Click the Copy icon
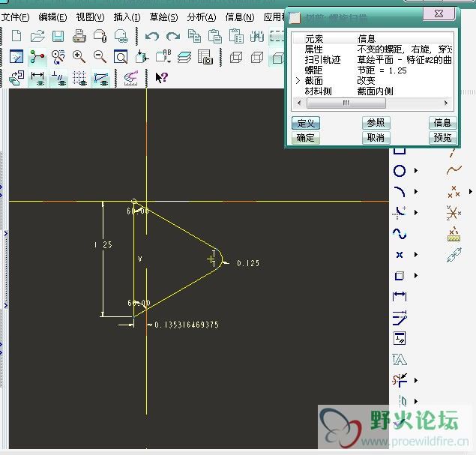The width and height of the screenshot is (476, 455). tap(194, 36)
